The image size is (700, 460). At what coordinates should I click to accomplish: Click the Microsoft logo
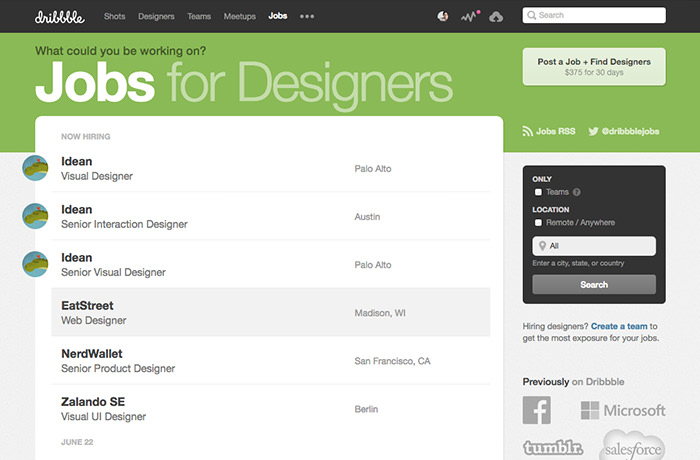[623, 410]
